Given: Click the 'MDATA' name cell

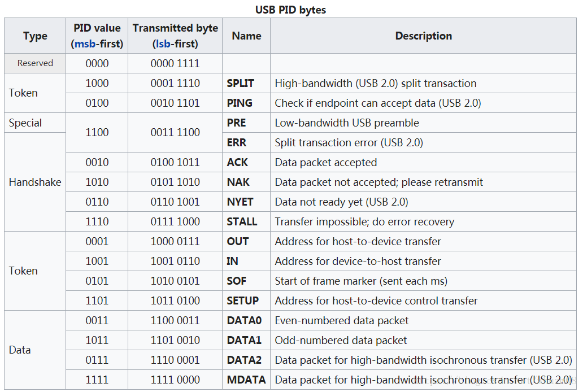Looking at the screenshot, I should point(246,380).
